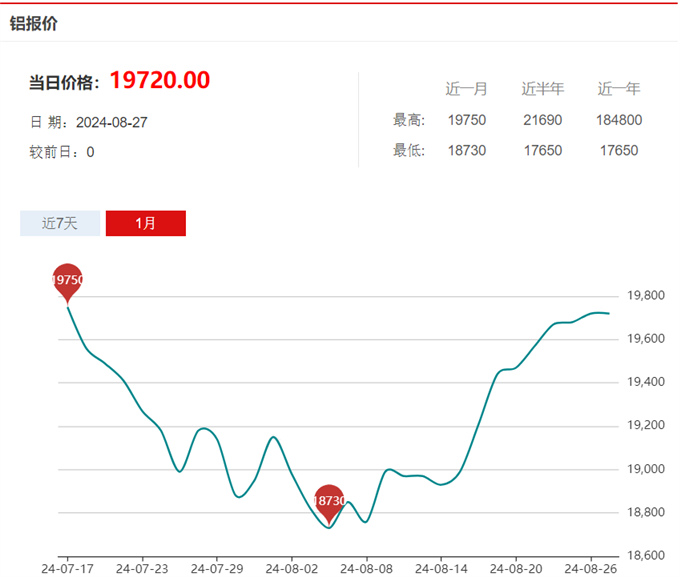Click the 19,800 y-axis label

point(645,296)
